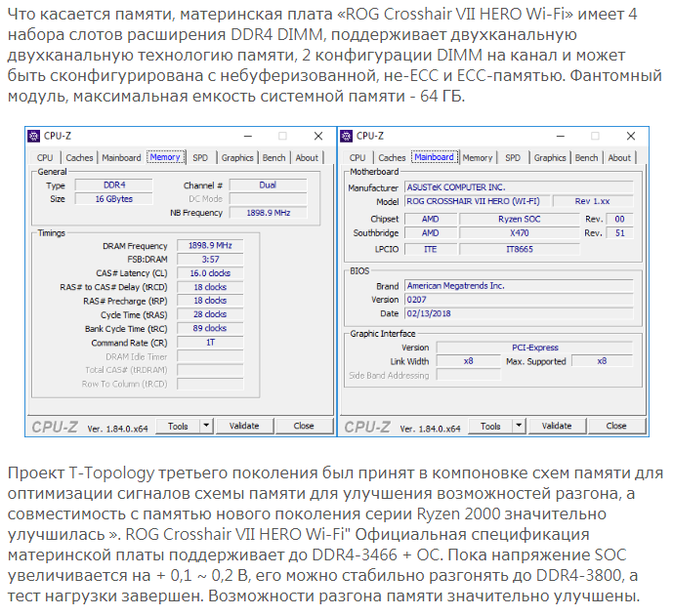Open Caches tab in left CPU-Z window
The height and width of the screenshot is (616, 673).
(79, 158)
